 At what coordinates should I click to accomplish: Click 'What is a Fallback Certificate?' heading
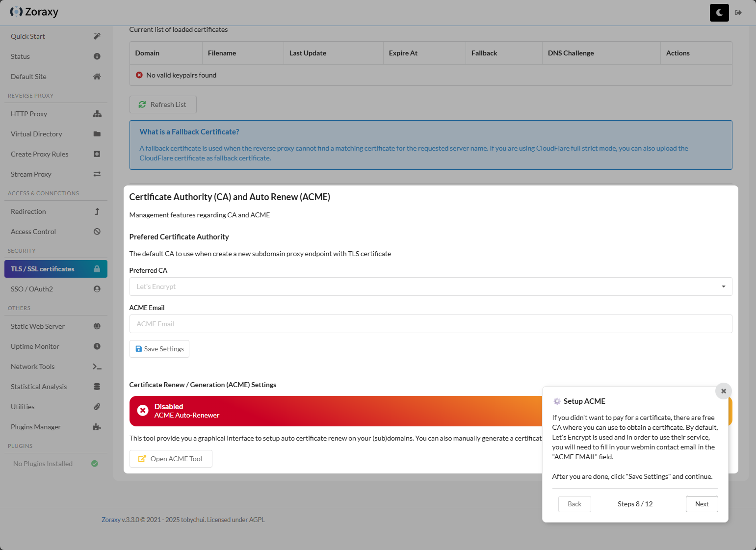[x=189, y=132]
